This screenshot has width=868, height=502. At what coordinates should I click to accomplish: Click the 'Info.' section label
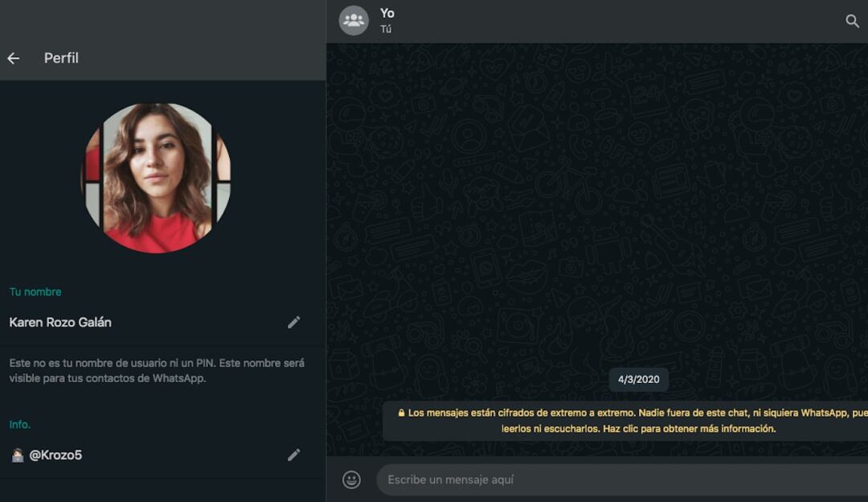[x=20, y=425]
